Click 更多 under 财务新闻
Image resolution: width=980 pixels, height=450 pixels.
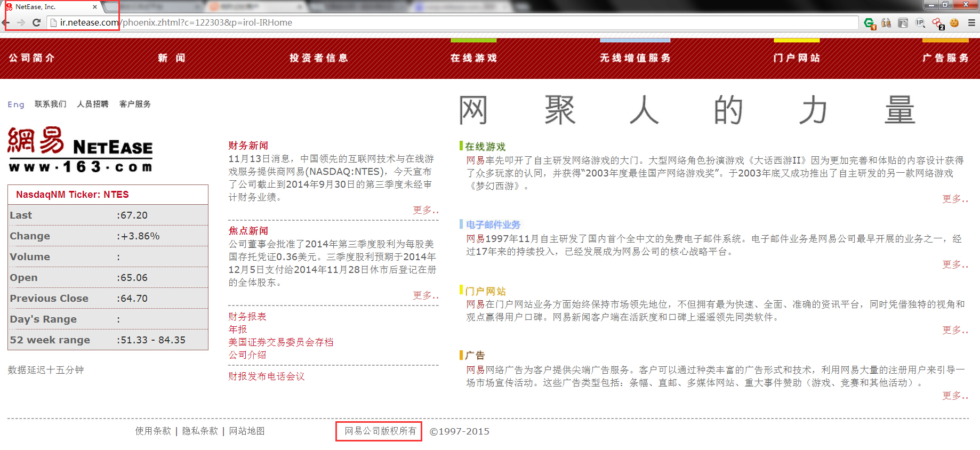[425, 210]
